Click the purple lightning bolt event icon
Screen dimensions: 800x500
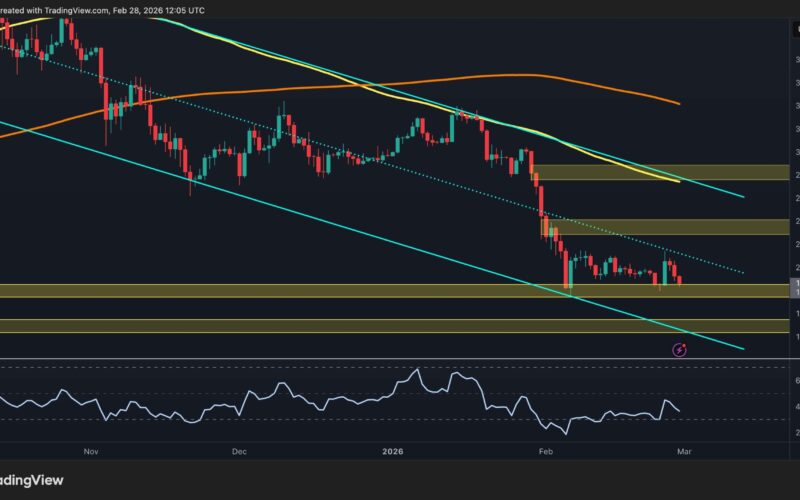point(679,349)
